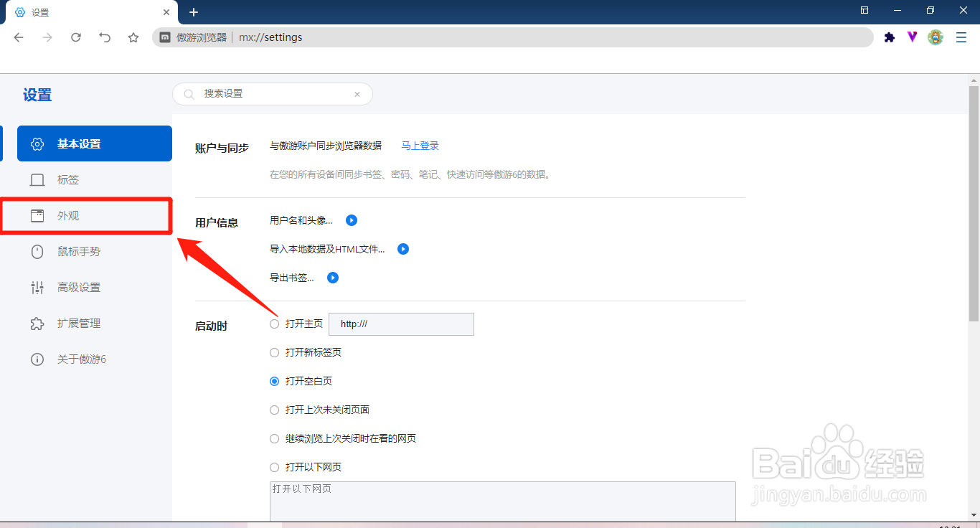980x528 pixels.
Task: Select 继续浏览上次关闭时在看的网页 radio
Action: pyautogui.click(x=274, y=439)
